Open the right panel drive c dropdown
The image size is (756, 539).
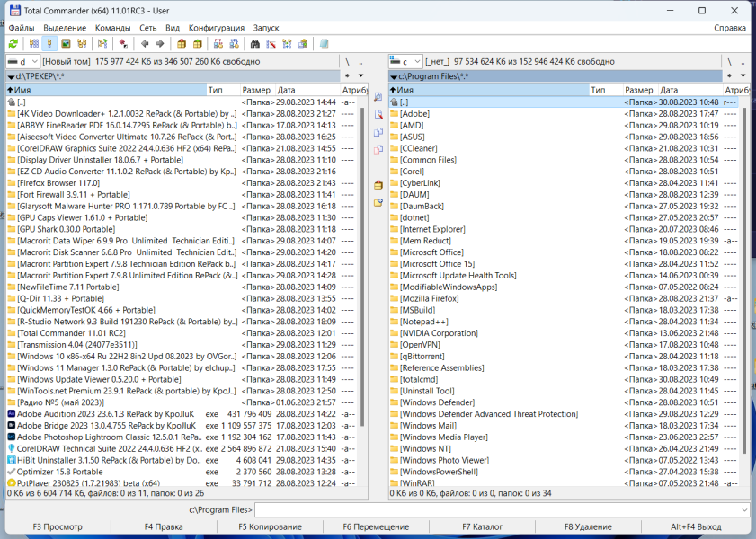point(405,62)
